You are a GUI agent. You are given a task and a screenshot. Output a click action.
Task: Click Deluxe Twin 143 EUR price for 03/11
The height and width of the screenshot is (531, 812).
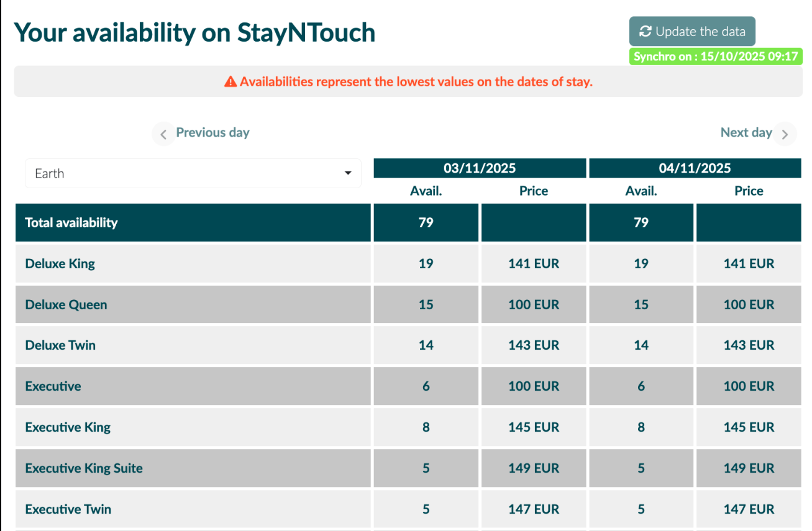[534, 345]
